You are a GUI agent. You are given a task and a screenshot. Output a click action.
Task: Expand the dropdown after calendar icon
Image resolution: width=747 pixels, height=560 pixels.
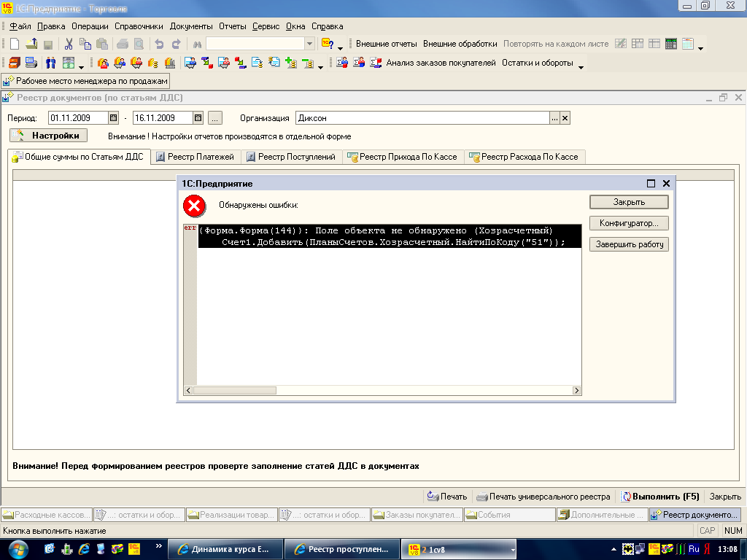click(700, 47)
